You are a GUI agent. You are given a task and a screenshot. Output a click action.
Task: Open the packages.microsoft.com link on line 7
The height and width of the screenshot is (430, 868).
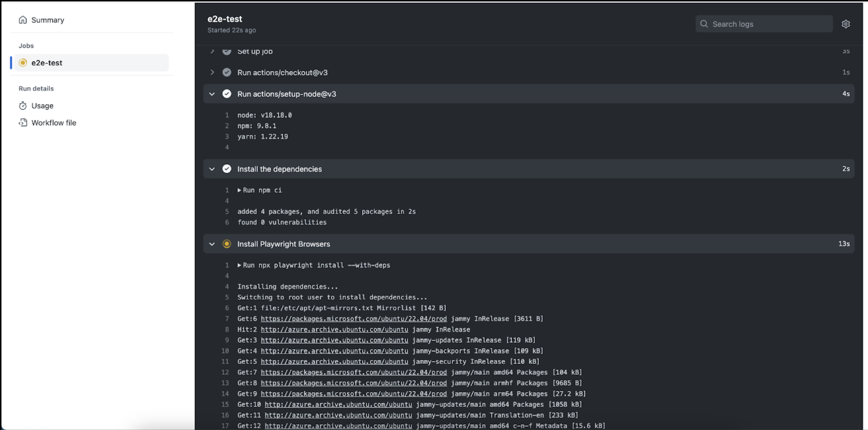353,319
